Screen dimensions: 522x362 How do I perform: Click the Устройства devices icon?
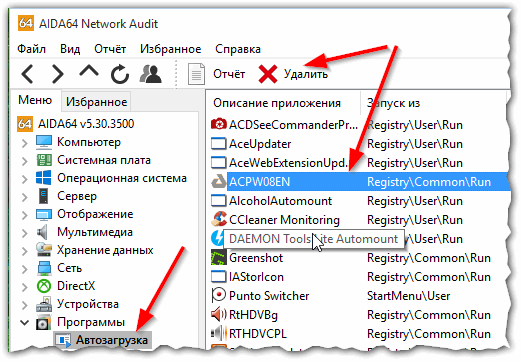(44, 304)
